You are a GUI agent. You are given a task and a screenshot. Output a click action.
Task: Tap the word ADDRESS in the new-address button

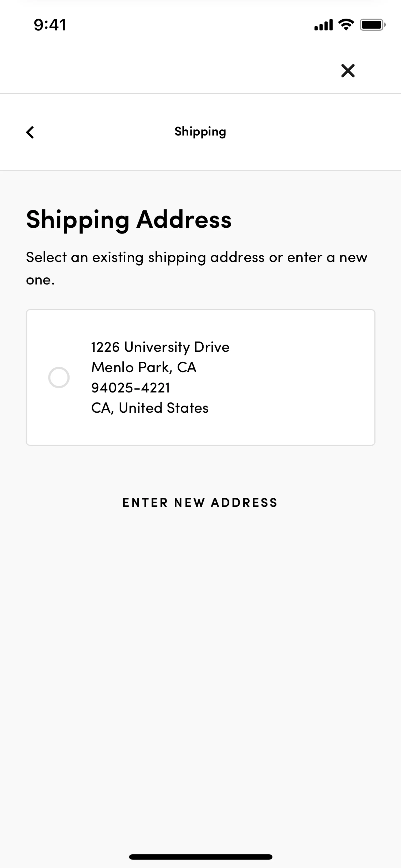click(244, 502)
